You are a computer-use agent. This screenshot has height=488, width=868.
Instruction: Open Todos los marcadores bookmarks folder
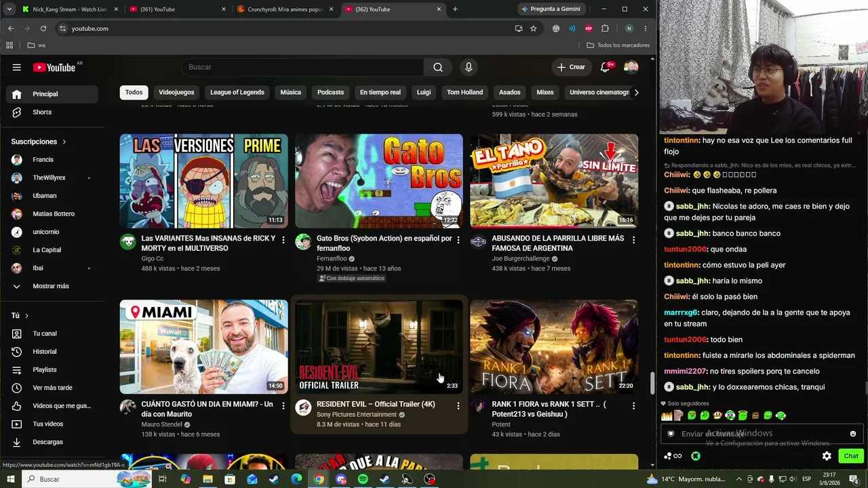coord(618,45)
